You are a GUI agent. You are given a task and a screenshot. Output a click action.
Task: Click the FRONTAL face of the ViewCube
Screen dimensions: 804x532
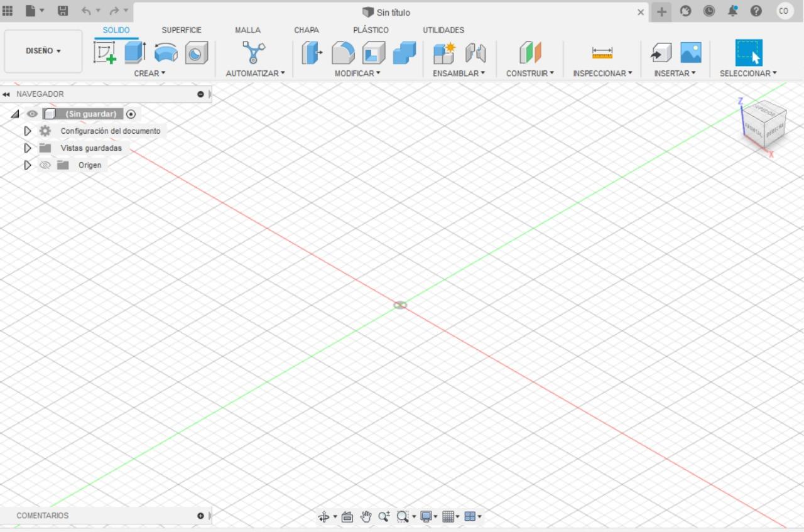752,131
